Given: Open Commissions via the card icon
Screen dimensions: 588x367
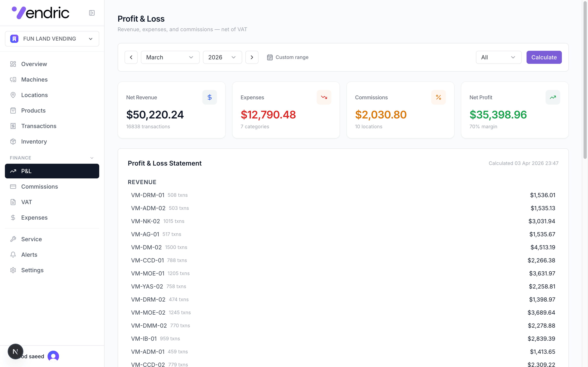Looking at the screenshot, I should (x=13, y=186).
